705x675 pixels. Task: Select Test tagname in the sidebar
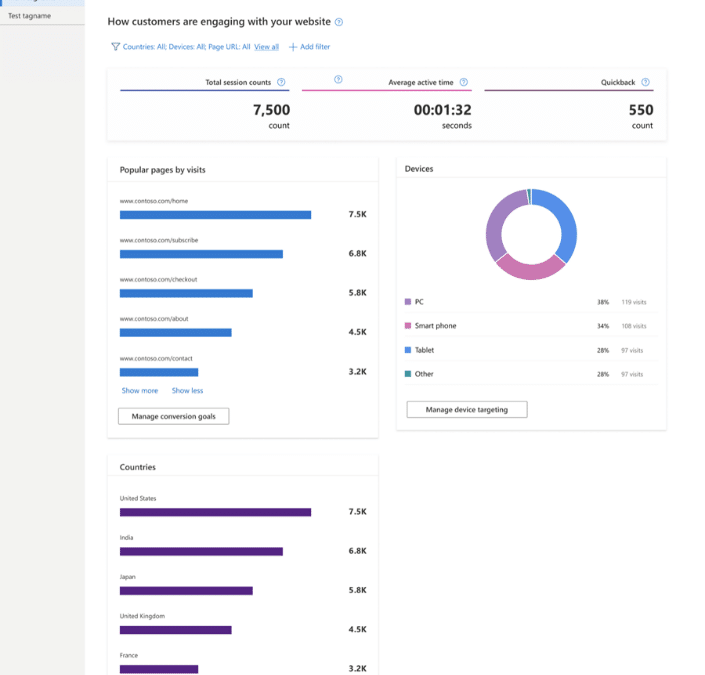(x=30, y=16)
